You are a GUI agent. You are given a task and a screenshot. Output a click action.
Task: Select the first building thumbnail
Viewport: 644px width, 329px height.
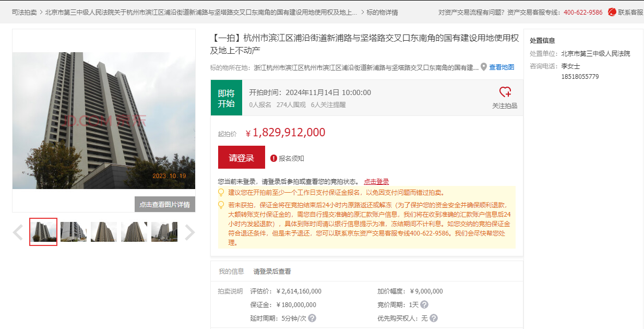43,232
